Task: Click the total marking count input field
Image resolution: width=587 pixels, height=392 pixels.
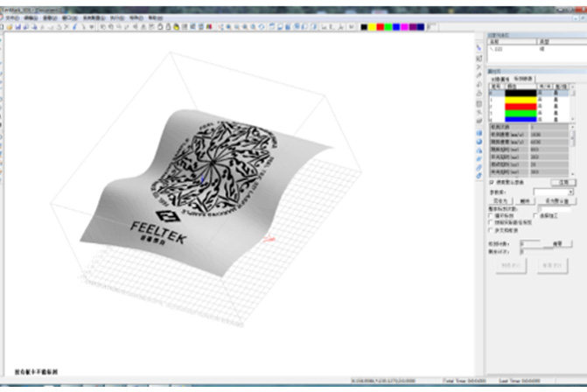Action: tap(555, 209)
